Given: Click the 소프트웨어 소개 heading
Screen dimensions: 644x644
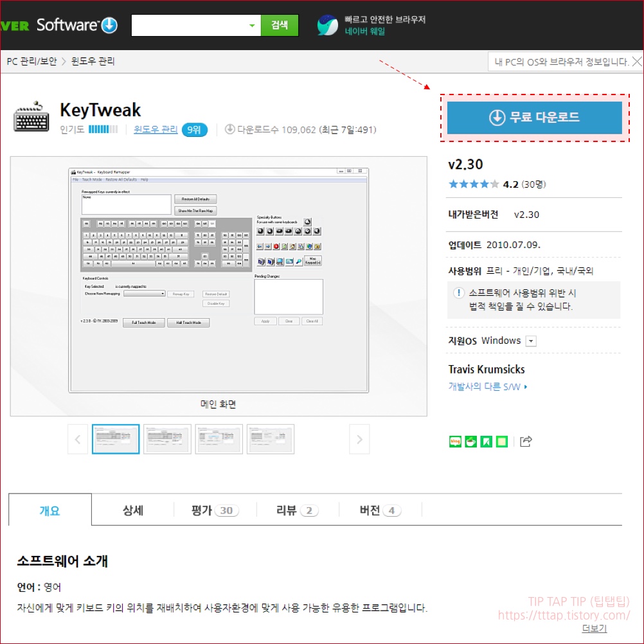Looking at the screenshot, I should [62, 561].
